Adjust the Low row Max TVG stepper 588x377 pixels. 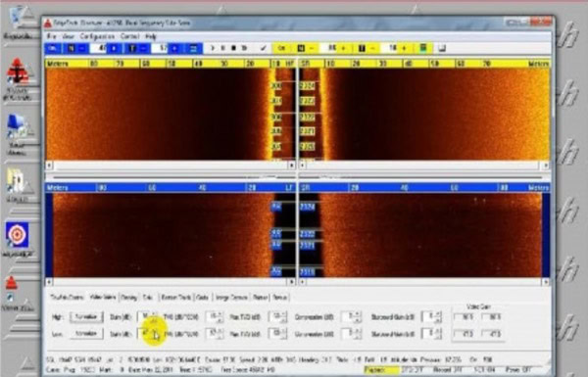(x=284, y=333)
